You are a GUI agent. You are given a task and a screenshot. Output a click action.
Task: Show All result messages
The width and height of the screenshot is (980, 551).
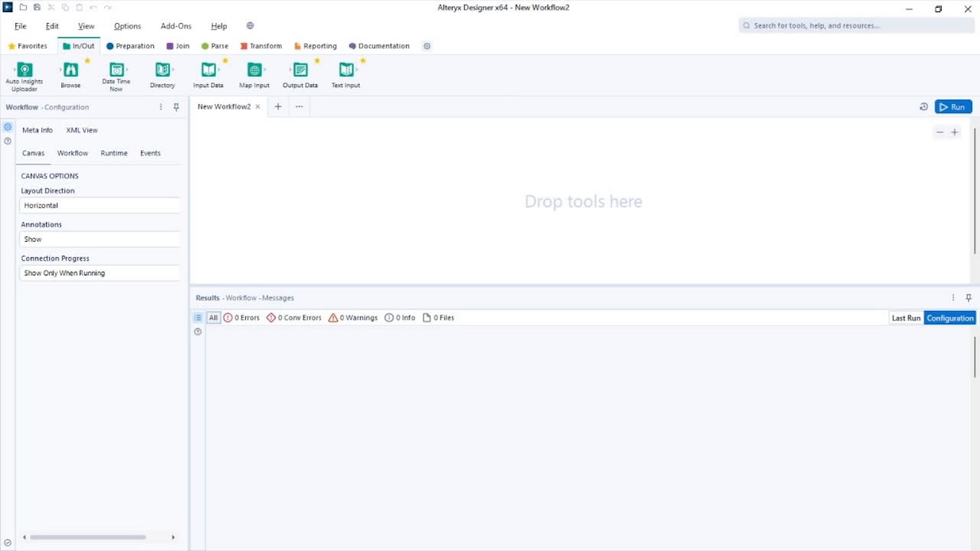214,318
